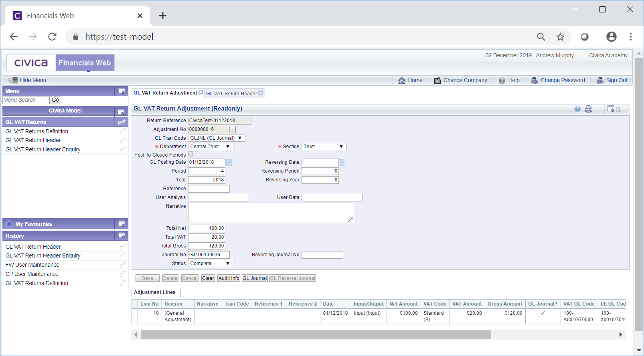Close the GL VAT Return Adjustment tab
Image resolution: width=644 pixels, height=356 pixels.
(201, 92)
